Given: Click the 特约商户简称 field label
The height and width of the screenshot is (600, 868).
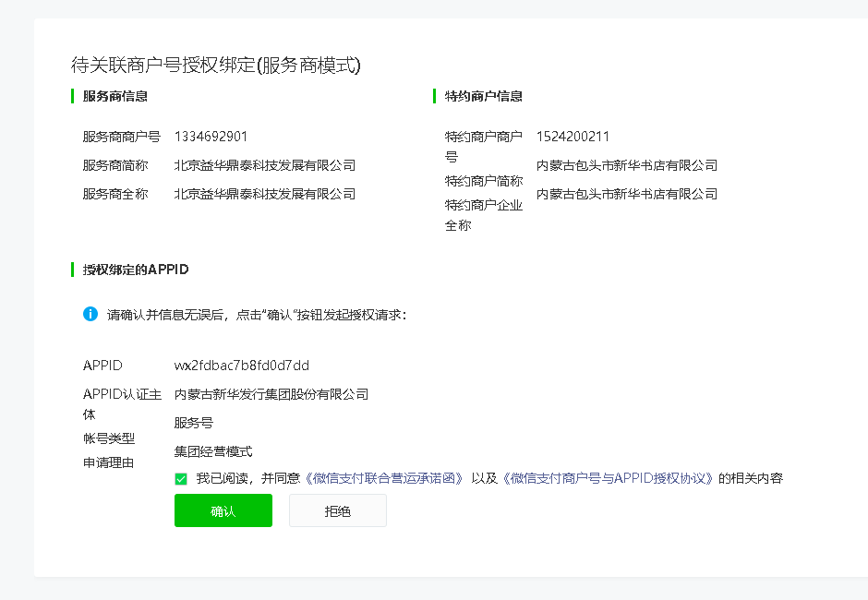Looking at the screenshot, I should click(483, 181).
